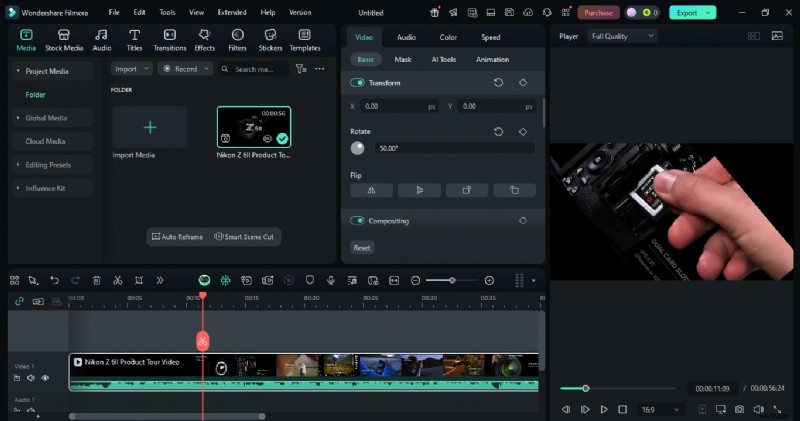Open the Transitions library
The height and width of the screenshot is (421, 800).
[x=170, y=40]
